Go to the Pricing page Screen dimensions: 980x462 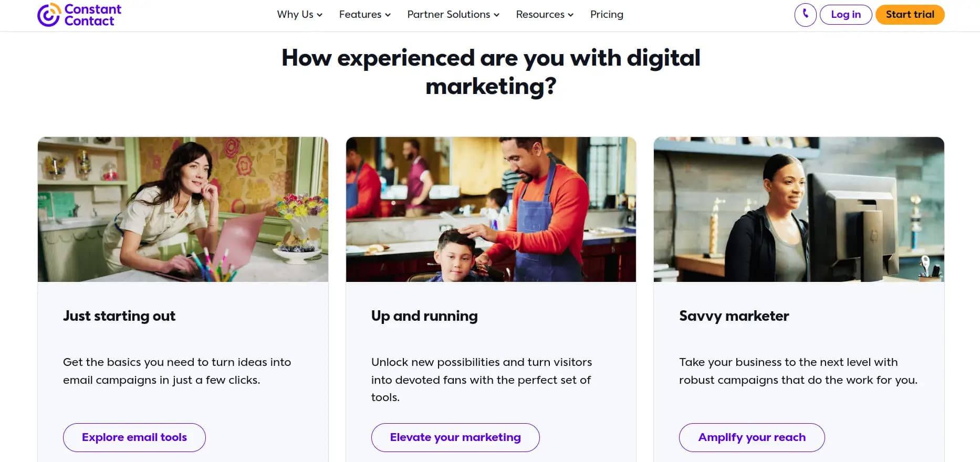pos(607,15)
